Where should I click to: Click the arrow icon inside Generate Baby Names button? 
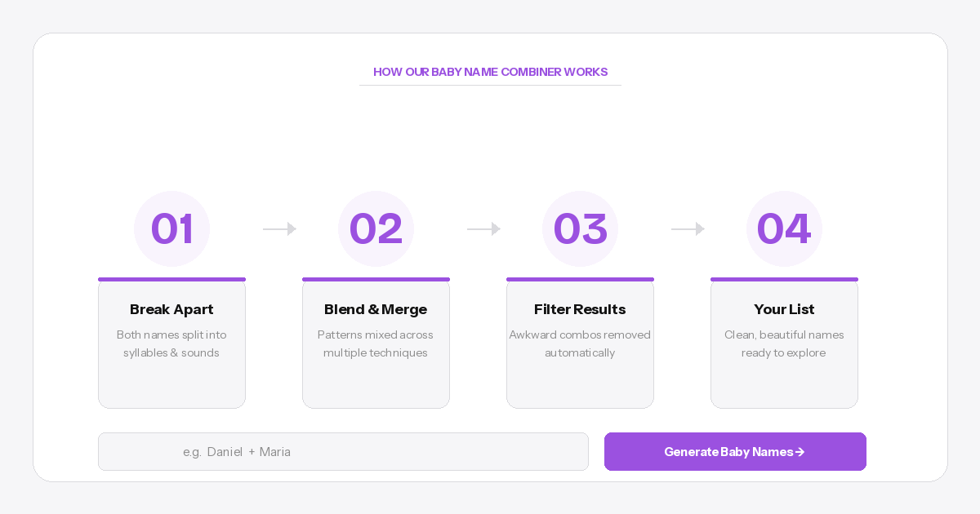(800, 451)
